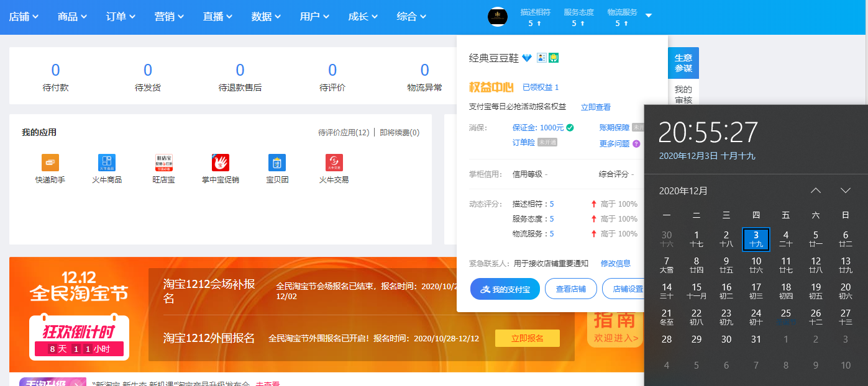868x386 pixels.
Task: Click the 查看店铺 button
Action: (571, 289)
